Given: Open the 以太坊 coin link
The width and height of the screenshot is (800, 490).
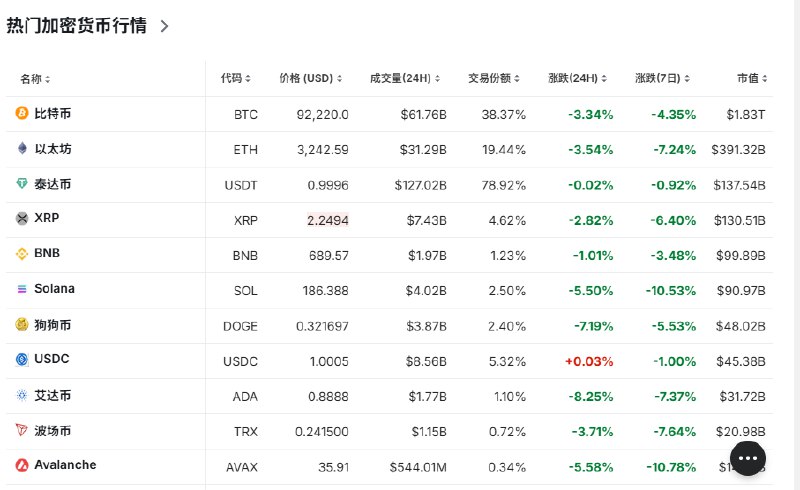Looking at the screenshot, I should click(x=53, y=149).
